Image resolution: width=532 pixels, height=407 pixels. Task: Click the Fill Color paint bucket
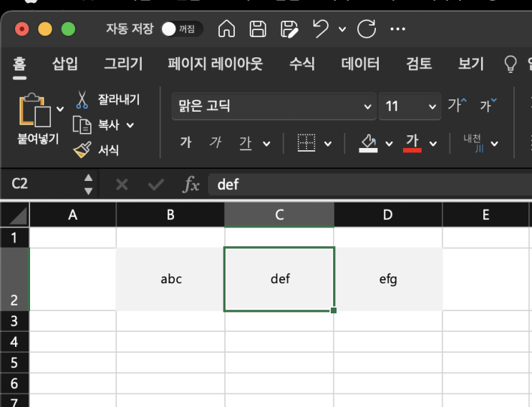pyautogui.click(x=368, y=143)
